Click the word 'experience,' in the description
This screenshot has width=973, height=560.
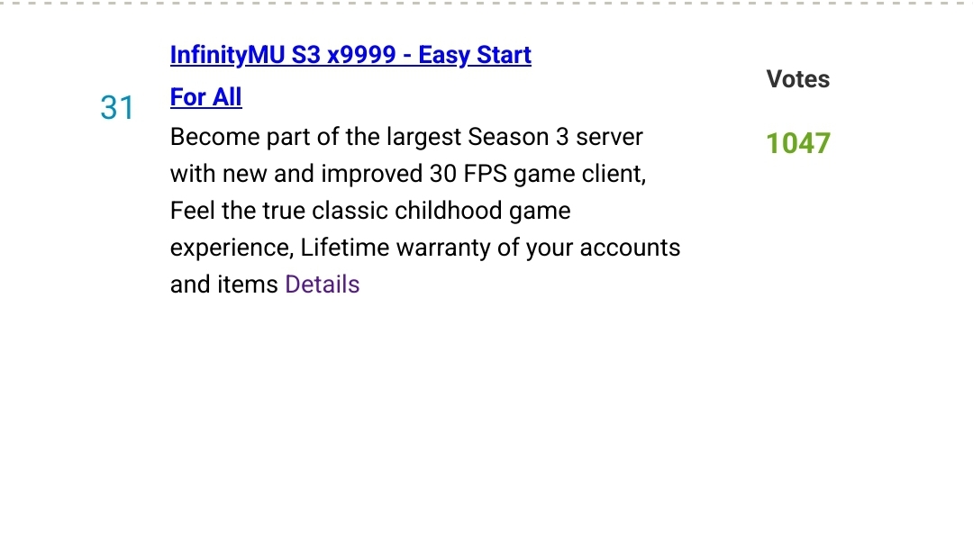pyautogui.click(x=232, y=248)
